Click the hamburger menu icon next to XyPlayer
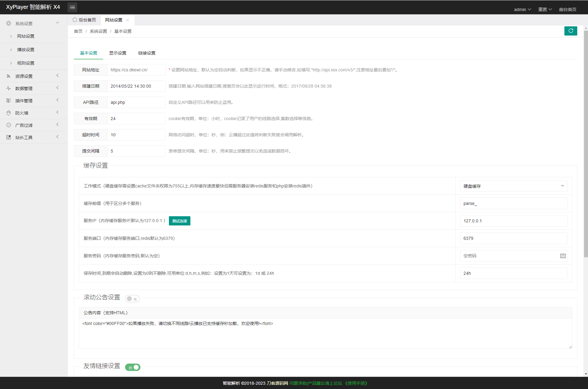The height and width of the screenshot is (389, 588). (x=72, y=7)
